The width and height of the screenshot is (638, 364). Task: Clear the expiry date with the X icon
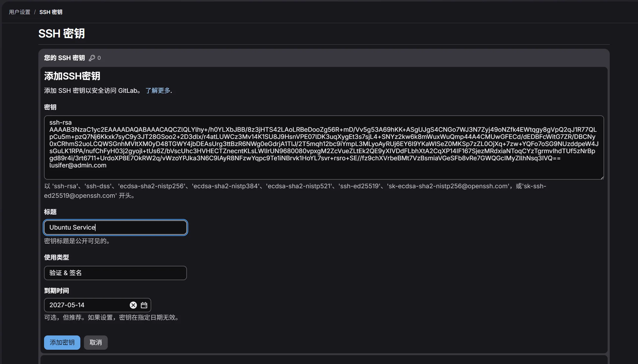pyautogui.click(x=133, y=305)
